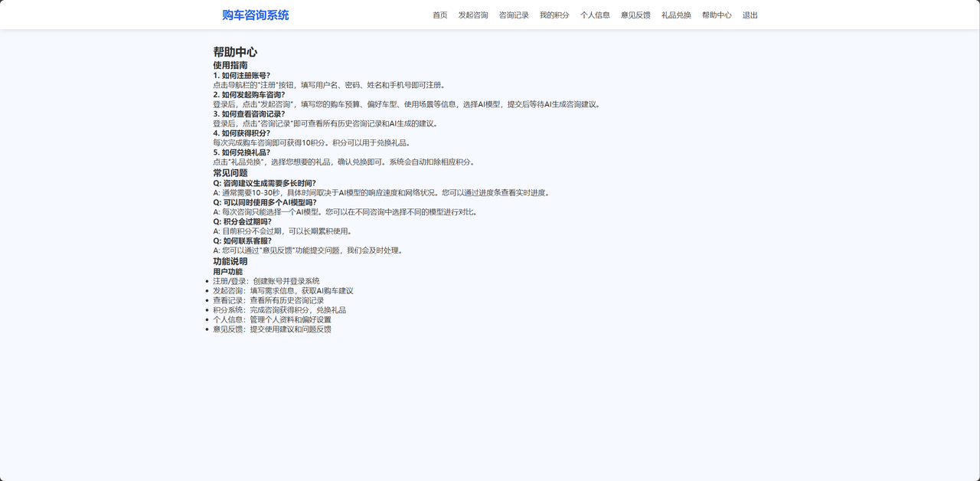Click the question Q: 如何联系客服?
980x481 pixels.
242,240
